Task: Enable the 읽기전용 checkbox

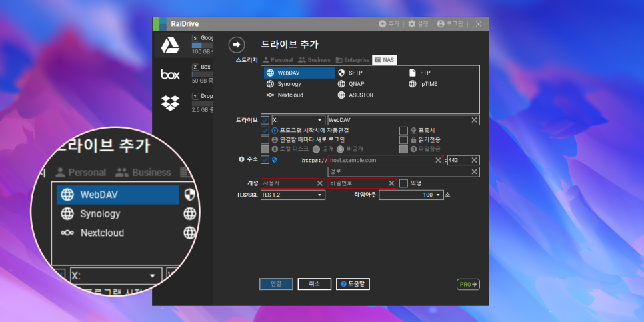Action: [404, 140]
